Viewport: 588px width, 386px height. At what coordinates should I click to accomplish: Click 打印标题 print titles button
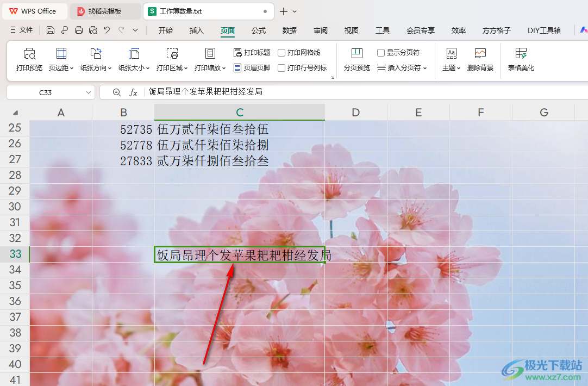coord(252,53)
